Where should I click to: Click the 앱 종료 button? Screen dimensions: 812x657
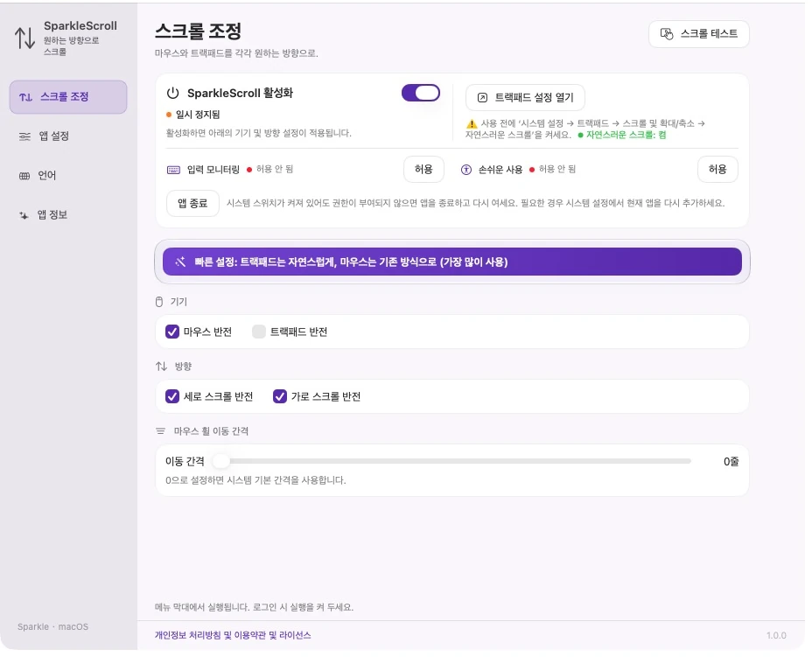(x=192, y=204)
